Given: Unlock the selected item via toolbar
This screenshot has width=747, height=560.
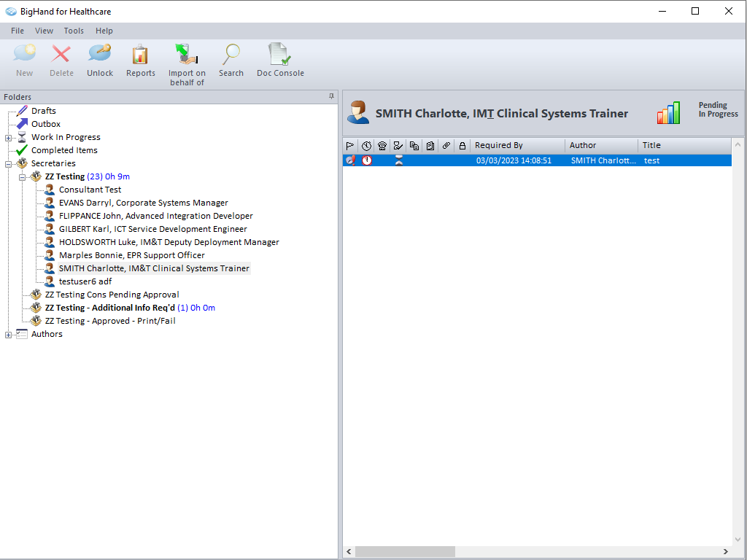Looking at the screenshot, I should [100, 60].
